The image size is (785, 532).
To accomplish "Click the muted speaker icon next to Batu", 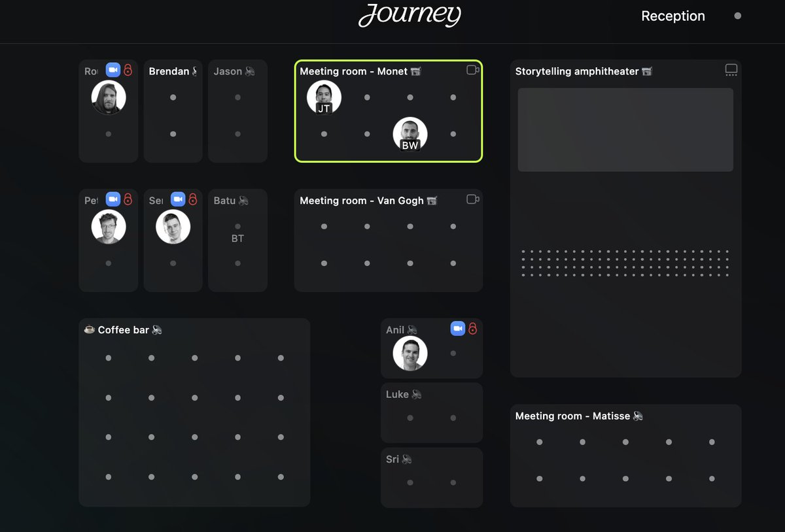I will point(244,201).
